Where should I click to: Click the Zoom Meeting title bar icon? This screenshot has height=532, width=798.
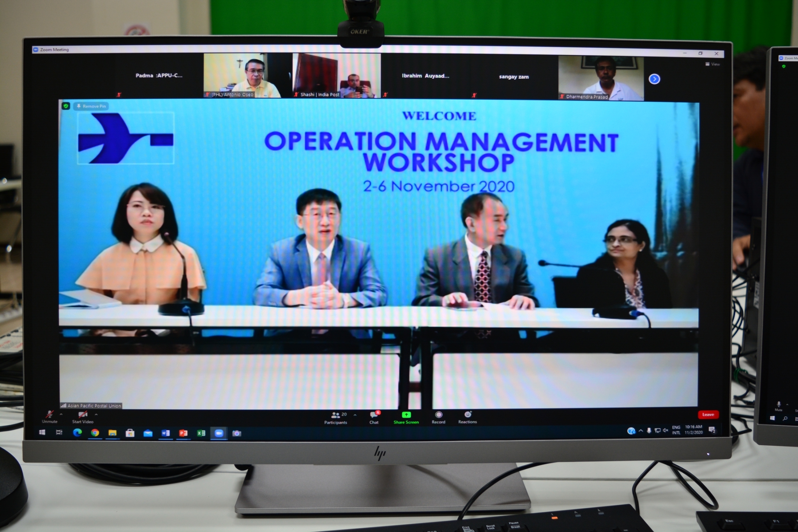(36, 49)
